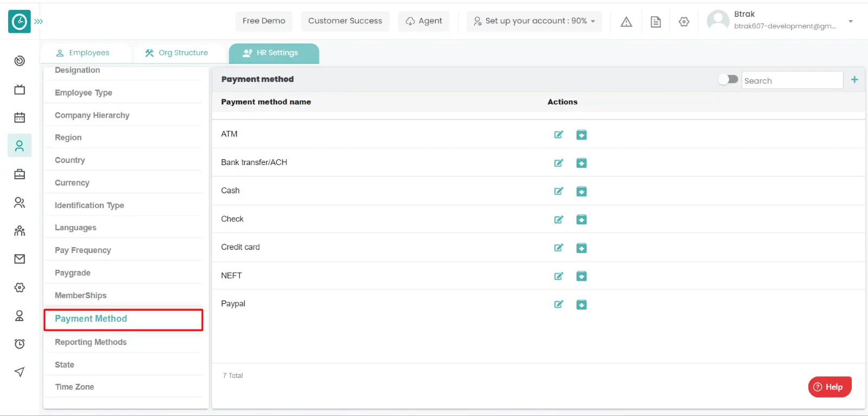Open the active HR person icon in sidebar
Image resolution: width=868 pixels, height=416 pixels.
tap(20, 146)
